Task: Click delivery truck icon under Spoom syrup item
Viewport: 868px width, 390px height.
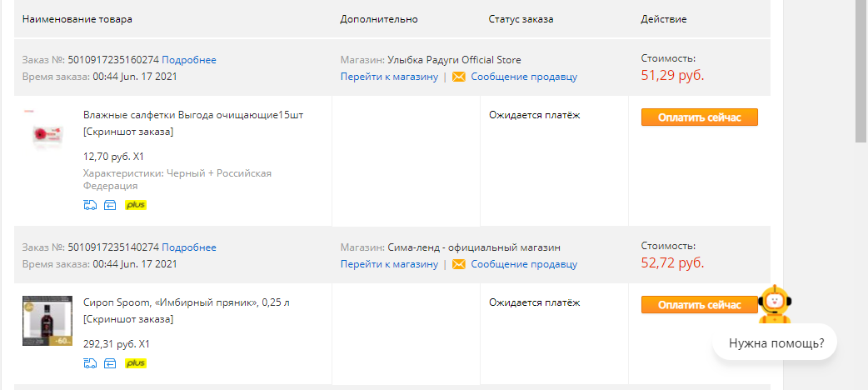Action: (90, 363)
